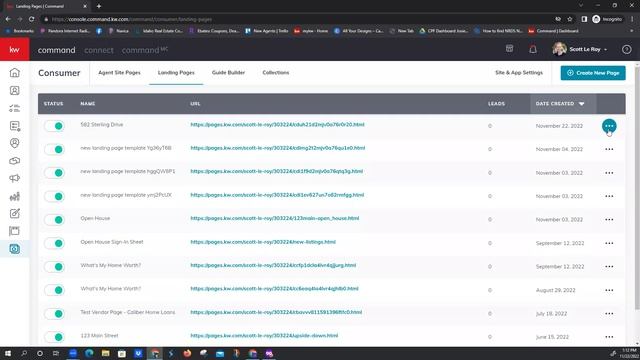This screenshot has width=640, height=360.
Task: Click the Leads column header
Action: click(x=496, y=104)
